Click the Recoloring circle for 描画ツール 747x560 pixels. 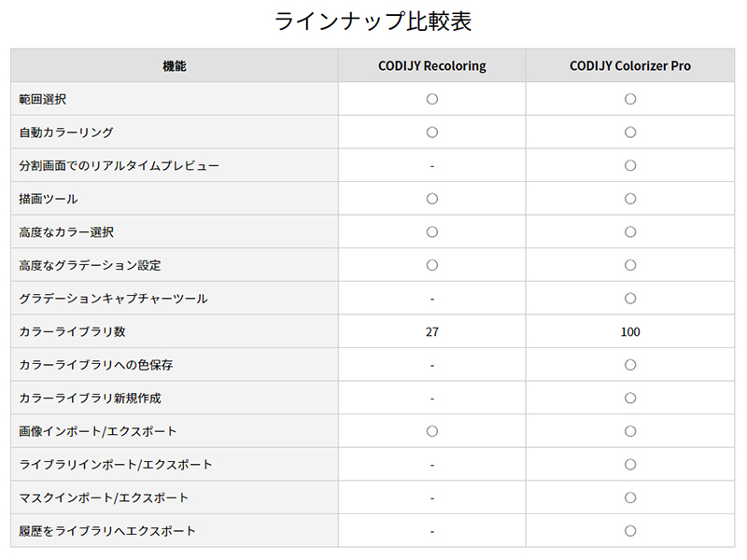[432, 199]
